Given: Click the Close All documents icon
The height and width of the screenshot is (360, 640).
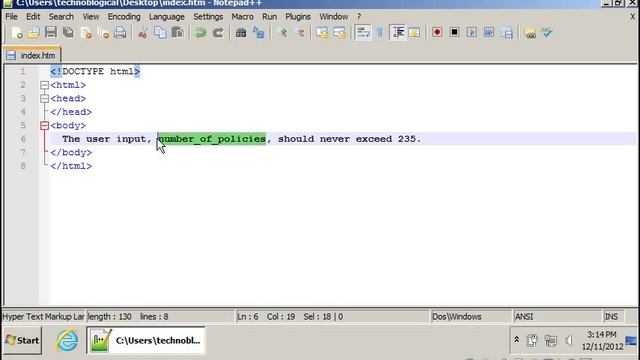Looking at the screenshot, I should [103, 33].
